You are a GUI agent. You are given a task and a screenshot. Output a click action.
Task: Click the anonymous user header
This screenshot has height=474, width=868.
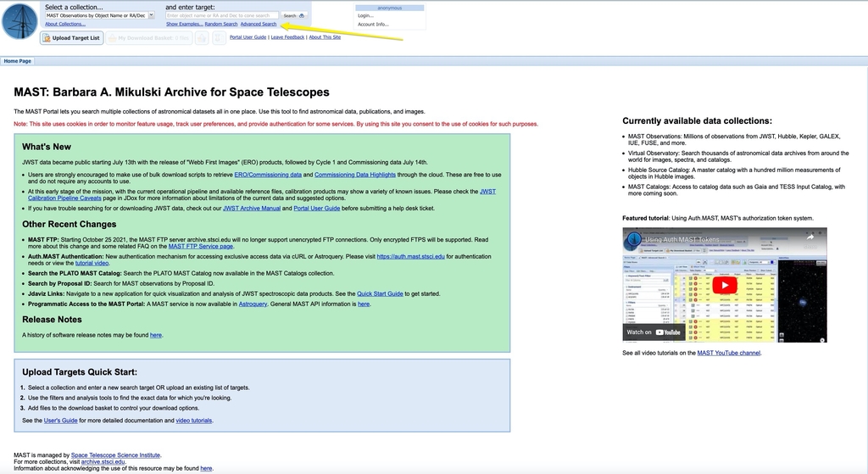(x=390, y=8)
